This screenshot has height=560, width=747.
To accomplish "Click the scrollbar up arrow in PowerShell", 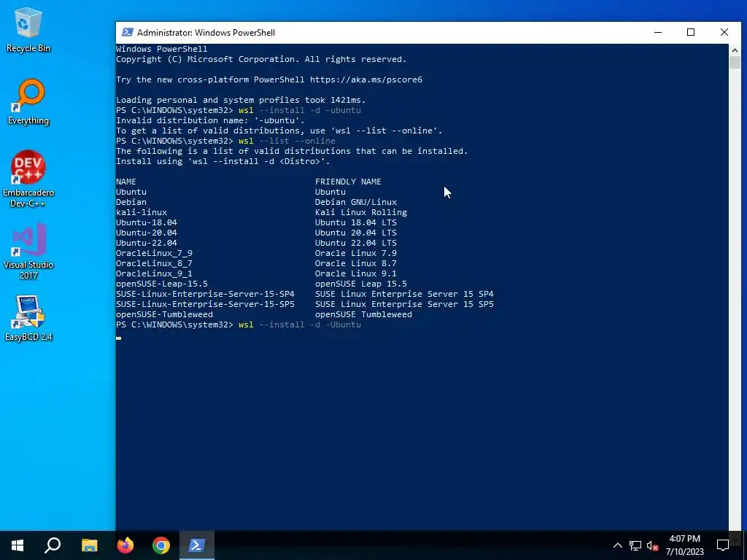I will pos(735,50).
